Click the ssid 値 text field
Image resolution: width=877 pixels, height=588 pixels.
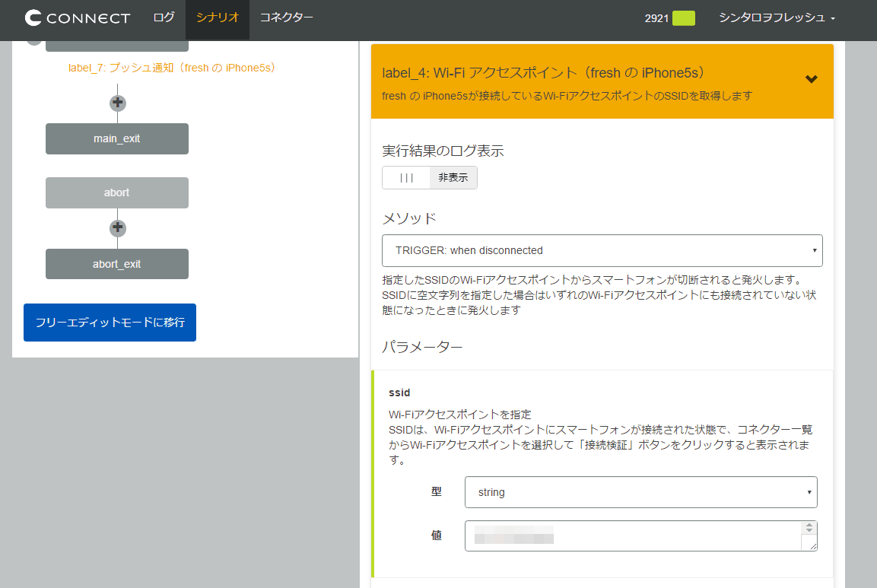[633, 536]
